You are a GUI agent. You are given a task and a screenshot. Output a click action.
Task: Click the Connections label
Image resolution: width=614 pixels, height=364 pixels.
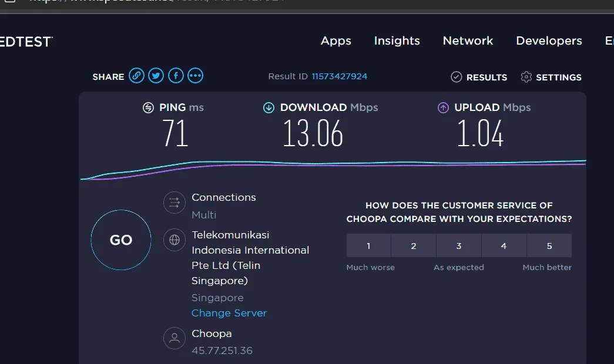tap(224, 197)
